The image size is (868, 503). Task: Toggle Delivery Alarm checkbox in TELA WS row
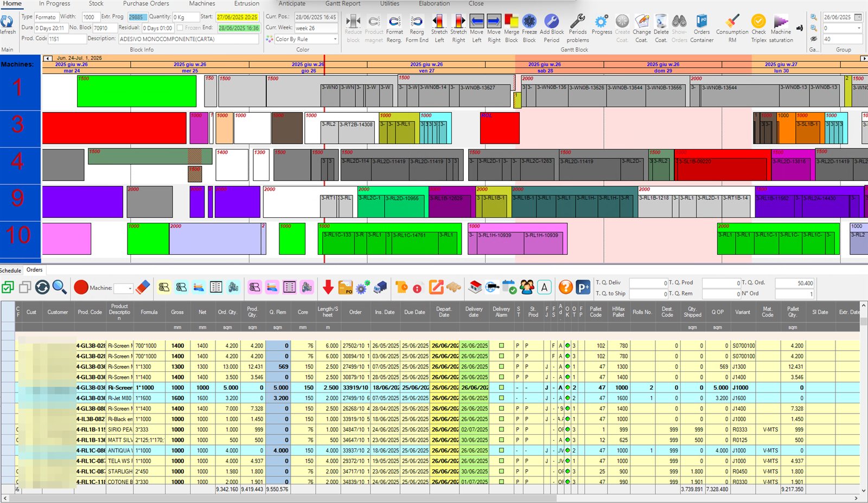point(501,461)
